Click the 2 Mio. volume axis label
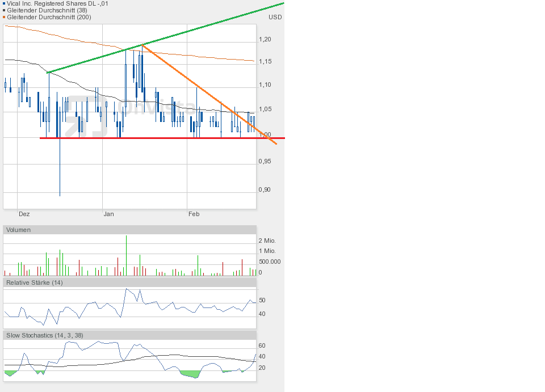The image size is (545, 392). [267, 241]
